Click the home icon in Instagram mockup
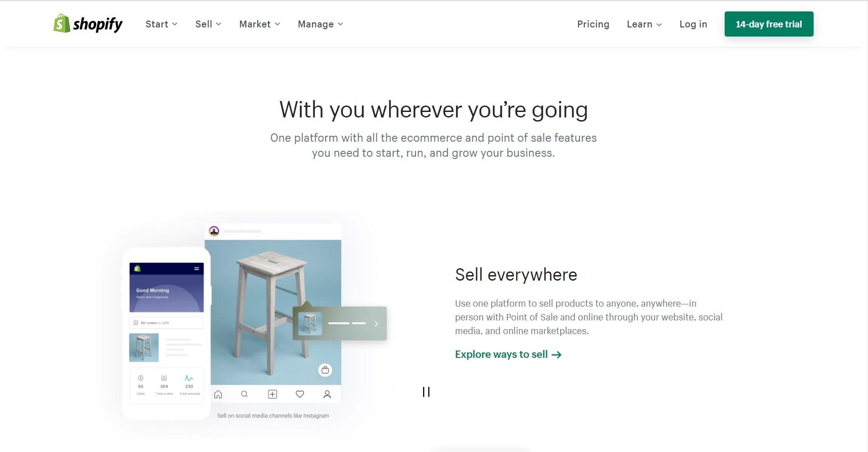 (218, 394)
